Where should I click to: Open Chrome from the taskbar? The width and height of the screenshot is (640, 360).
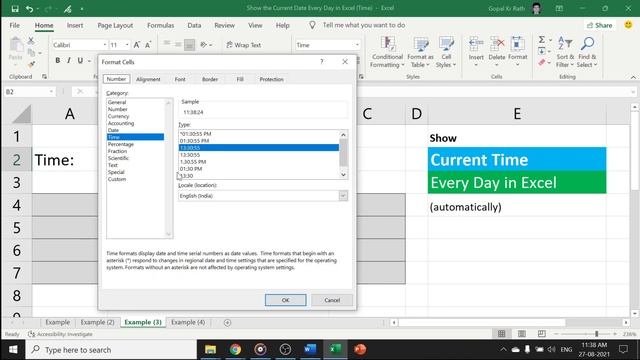point(235,349)
